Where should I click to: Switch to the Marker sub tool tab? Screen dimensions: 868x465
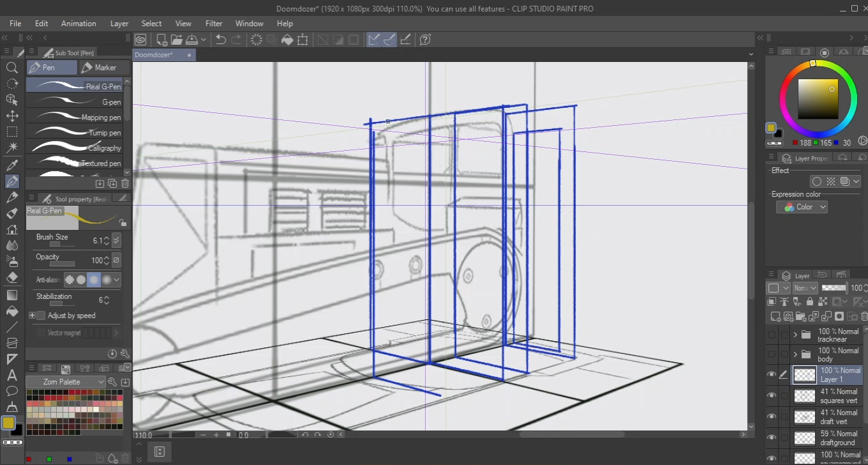click(x=104, y=68)
